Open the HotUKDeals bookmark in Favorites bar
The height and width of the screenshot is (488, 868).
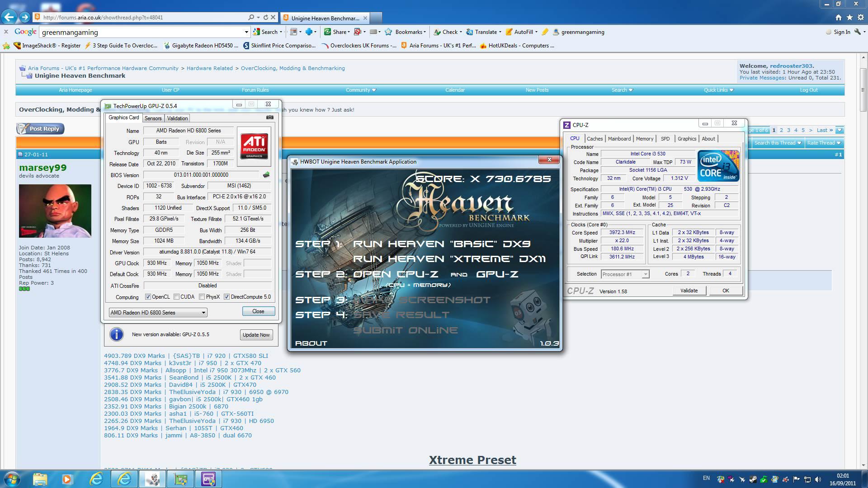517,46
